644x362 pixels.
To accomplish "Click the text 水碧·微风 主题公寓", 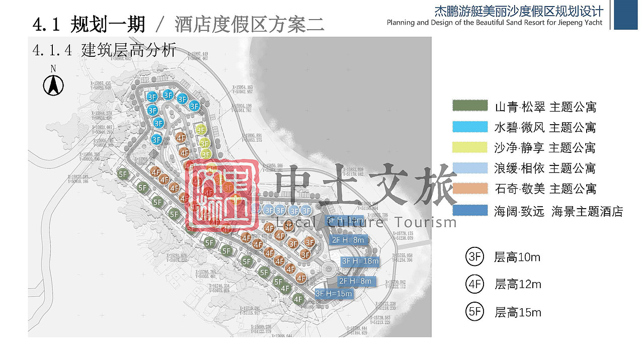I will click(545, 127).
